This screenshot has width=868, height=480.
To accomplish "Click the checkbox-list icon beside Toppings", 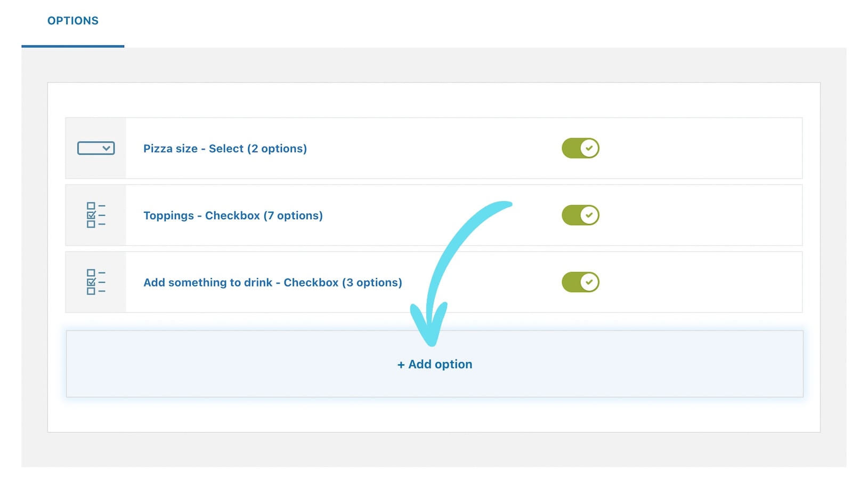I will point(96,215).
